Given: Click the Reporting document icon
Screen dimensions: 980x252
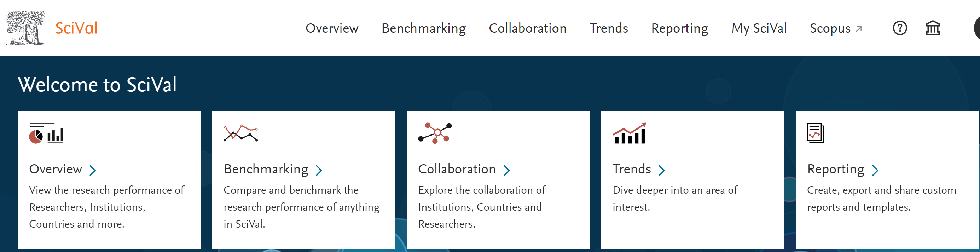Looking at the screenshot, I should tap(815, 133).
